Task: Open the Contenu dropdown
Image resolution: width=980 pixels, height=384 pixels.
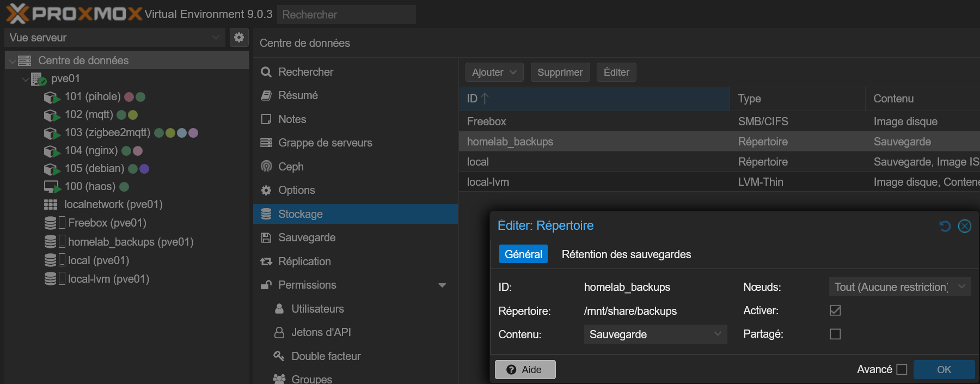Action: pyautogui.click(x=655, y=334)
